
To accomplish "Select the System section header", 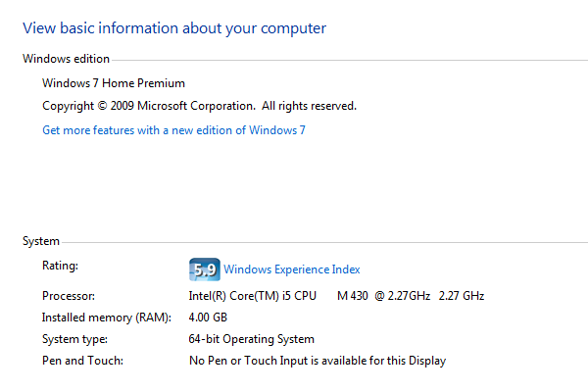I will click(x=41, y=241).
